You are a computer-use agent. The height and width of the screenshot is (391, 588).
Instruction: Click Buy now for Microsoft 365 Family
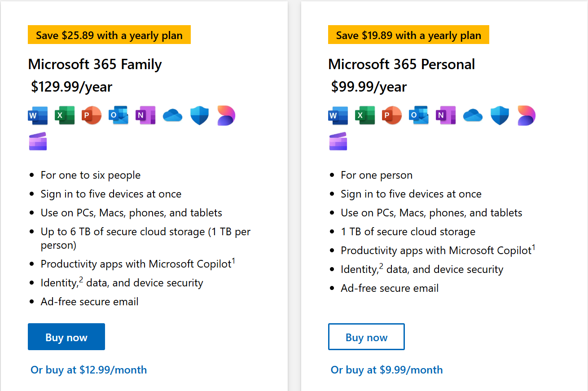click(x=66, y=336)
